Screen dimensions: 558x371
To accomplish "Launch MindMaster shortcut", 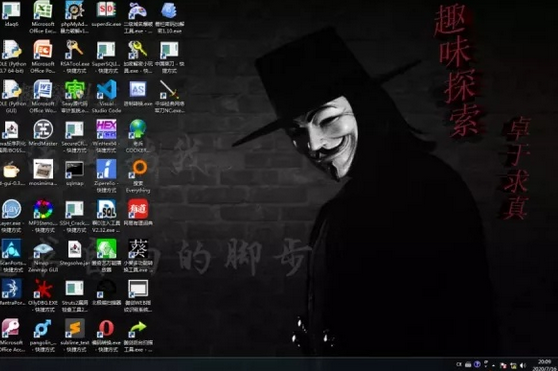I will tap(43, 133).
